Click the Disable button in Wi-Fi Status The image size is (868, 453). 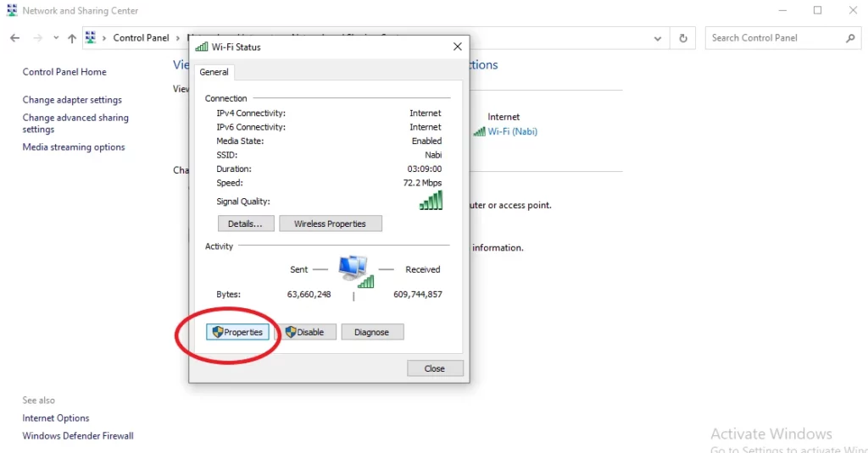pos(305,332)
